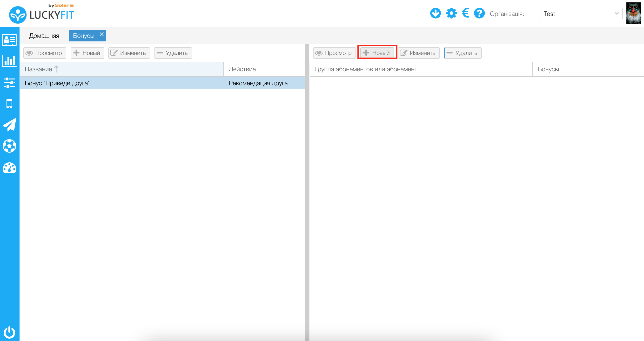Open the soccer ball sidebar icon

9,146
